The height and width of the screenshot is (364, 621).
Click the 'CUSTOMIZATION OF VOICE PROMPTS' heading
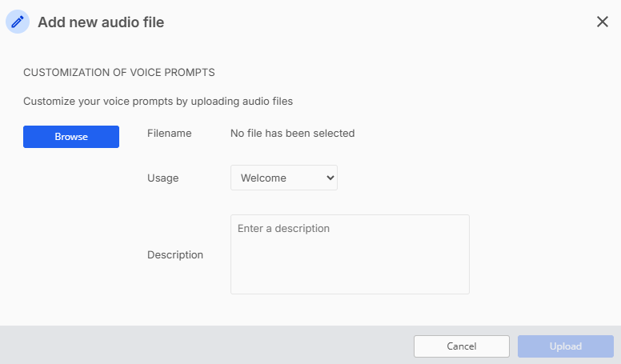click(x=119, y=73)
